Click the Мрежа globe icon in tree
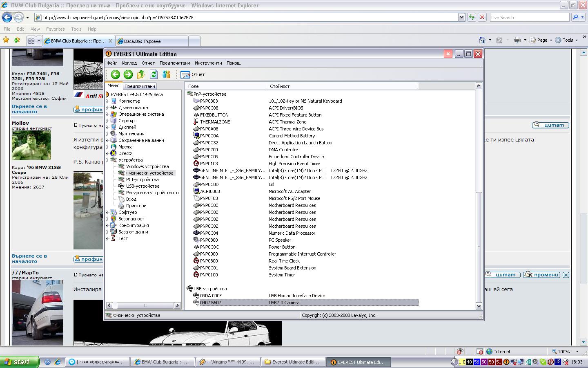This screenshot has width=588, height=368. [114, 147]
